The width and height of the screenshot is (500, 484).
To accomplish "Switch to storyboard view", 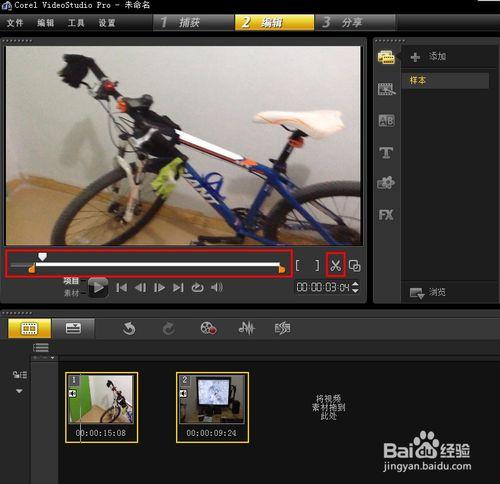I will 29,328.
